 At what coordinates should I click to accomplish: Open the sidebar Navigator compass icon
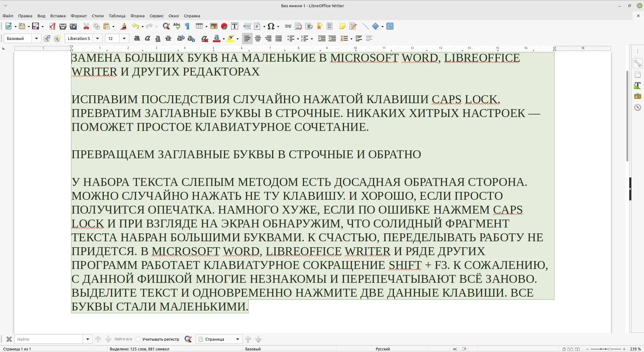click(638, 108)
